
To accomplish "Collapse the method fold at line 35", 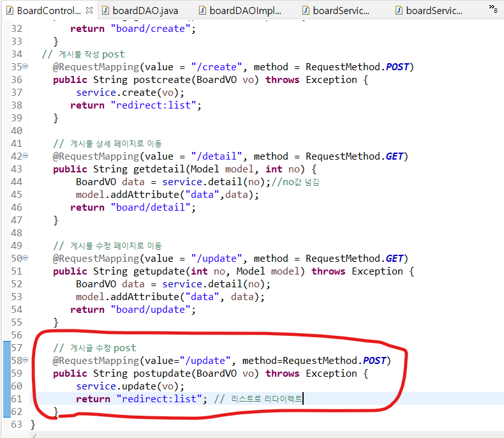I will pyautogui.click(x=26, y=66).
